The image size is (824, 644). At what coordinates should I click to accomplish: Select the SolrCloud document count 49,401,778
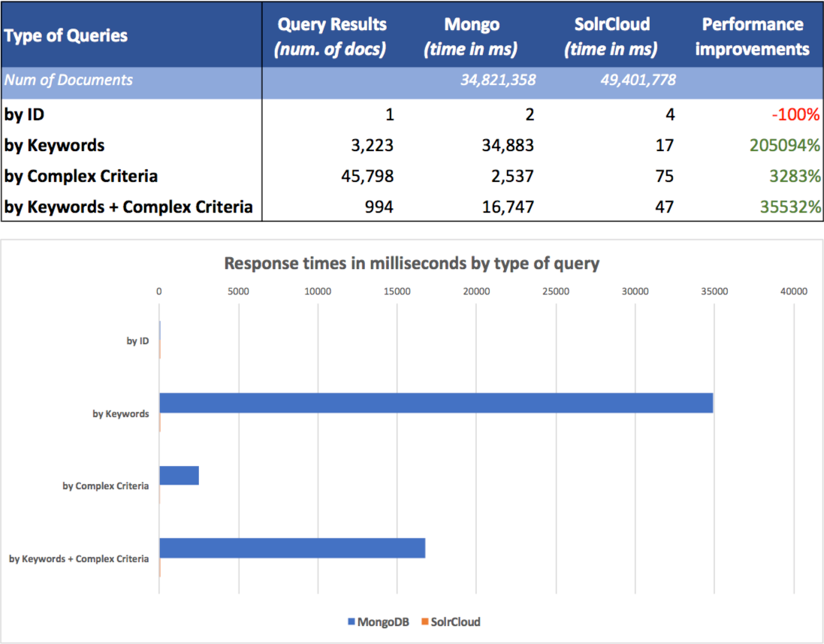pyautogui.click(x=638, y=80)
